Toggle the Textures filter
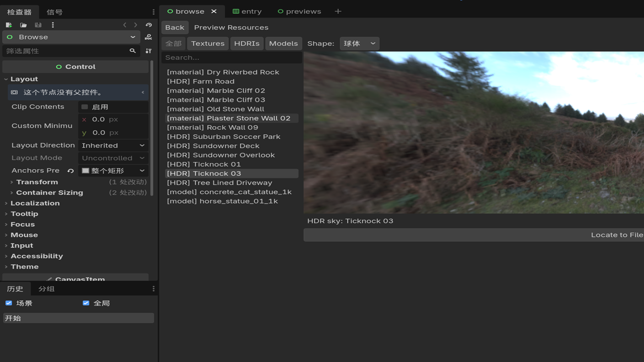This screenshot has height=362, width=644. point(208,43)
